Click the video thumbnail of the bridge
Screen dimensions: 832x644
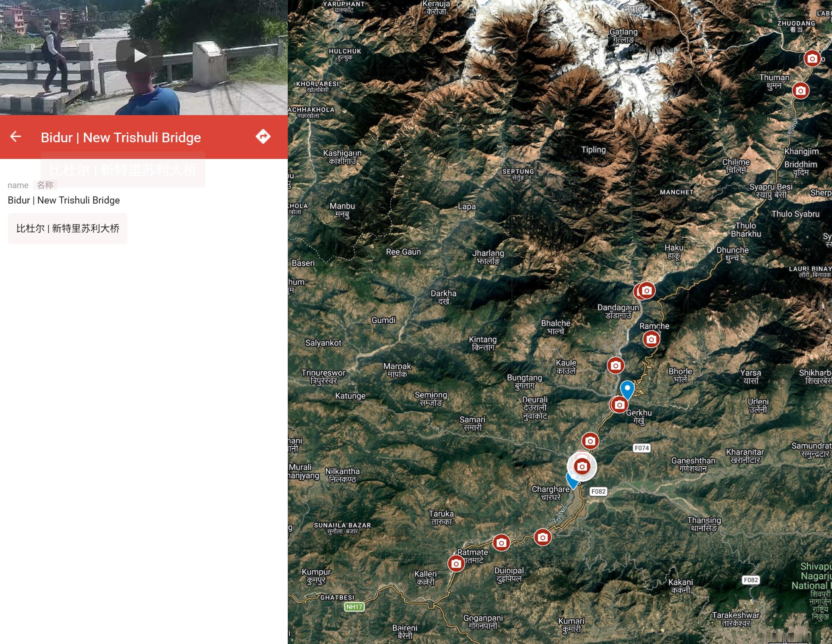point(143,58)
